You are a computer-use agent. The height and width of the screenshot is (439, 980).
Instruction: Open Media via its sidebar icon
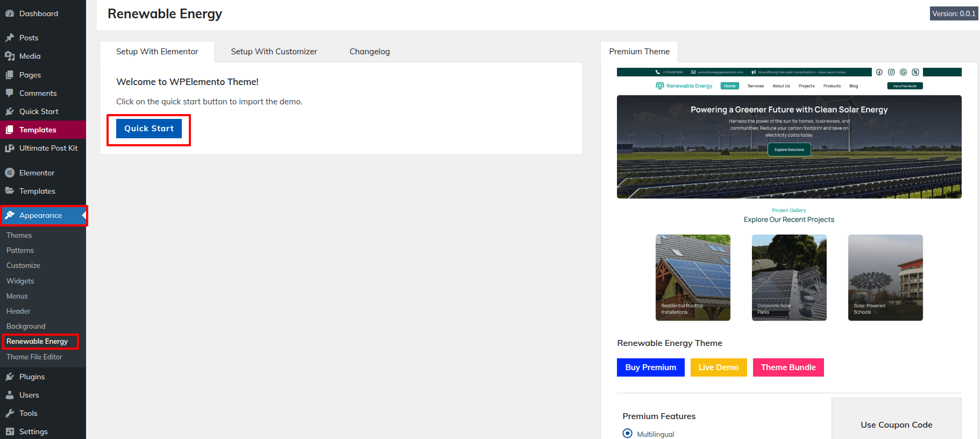pos(10,56)
